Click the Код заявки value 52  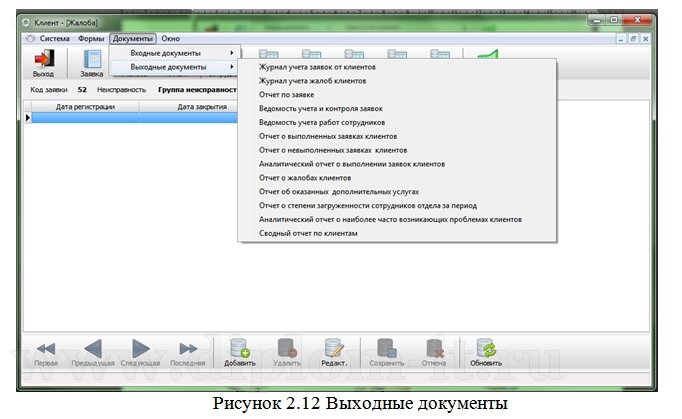click(82, 90)
